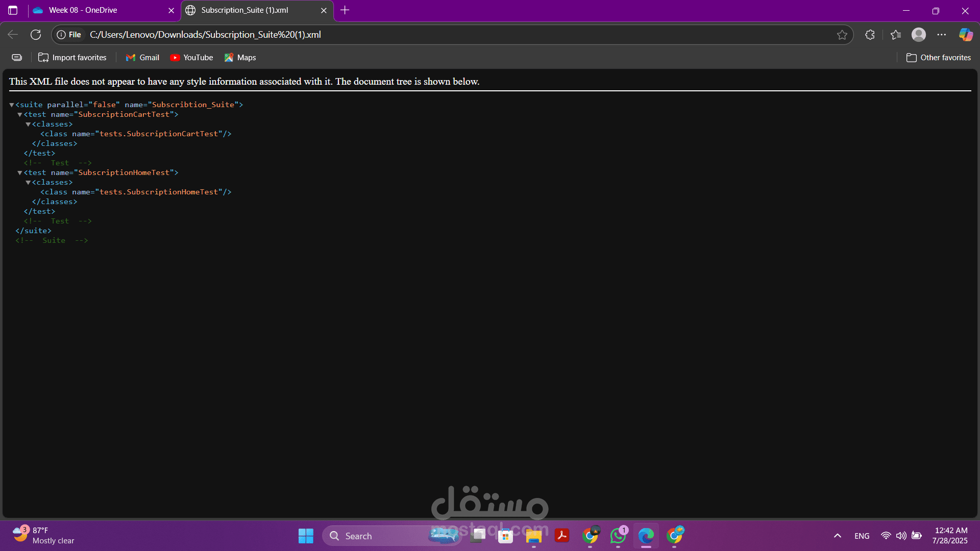Open a new tab with plus button
The image size is (980, 551).
pos(345,10)
